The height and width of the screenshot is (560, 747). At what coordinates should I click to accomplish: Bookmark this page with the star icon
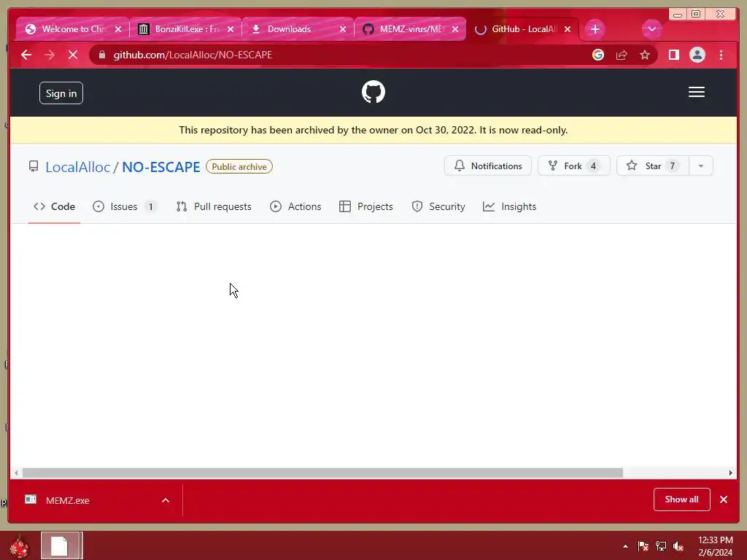645,55
